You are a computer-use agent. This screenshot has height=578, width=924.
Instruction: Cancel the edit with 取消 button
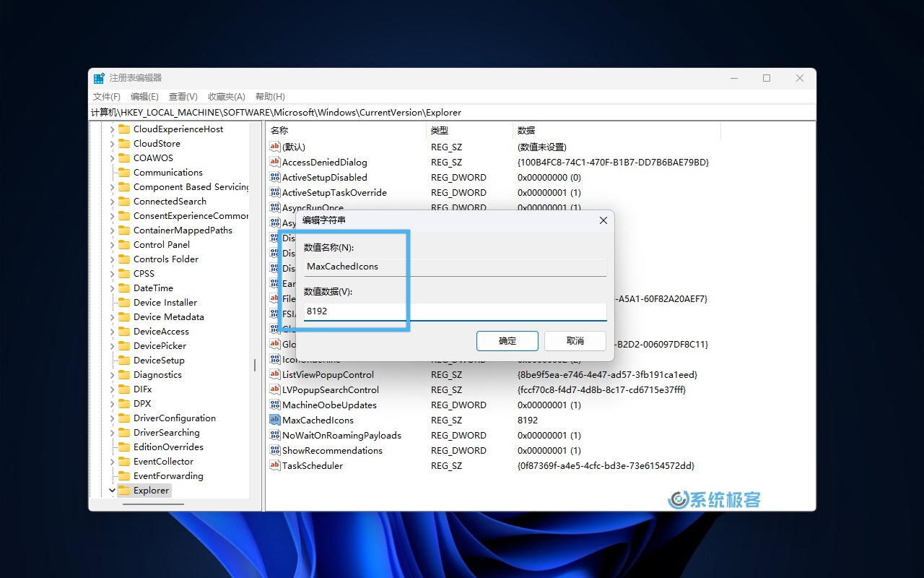[x=575, y=341]
